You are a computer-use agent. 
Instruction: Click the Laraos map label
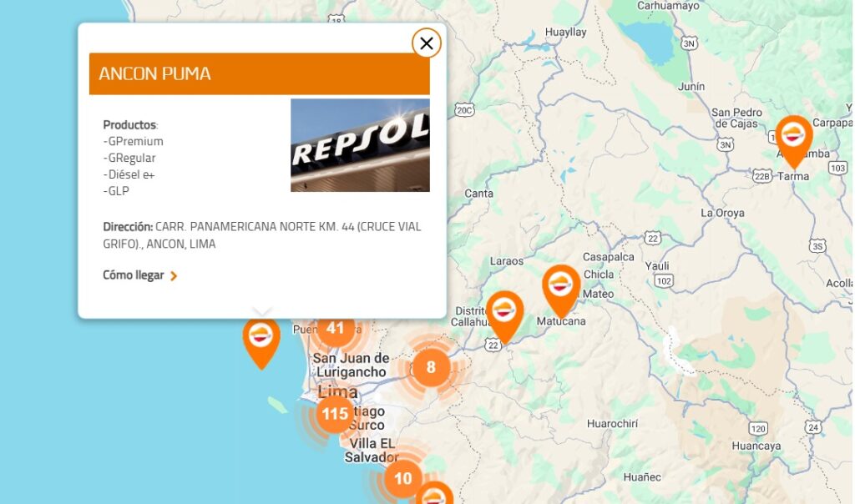(507, 261)
